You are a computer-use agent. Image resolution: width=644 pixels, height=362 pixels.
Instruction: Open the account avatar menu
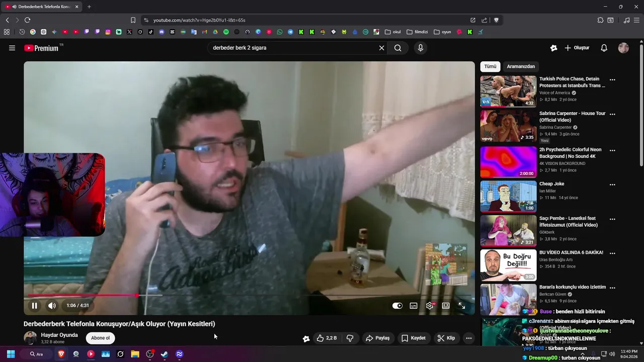pos(623,48)
